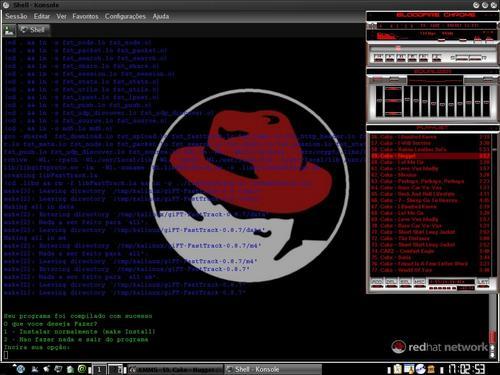This screenshot has width=500, height=375.
Task: Click the redhat network logo
Action: (x=439, y=347)
